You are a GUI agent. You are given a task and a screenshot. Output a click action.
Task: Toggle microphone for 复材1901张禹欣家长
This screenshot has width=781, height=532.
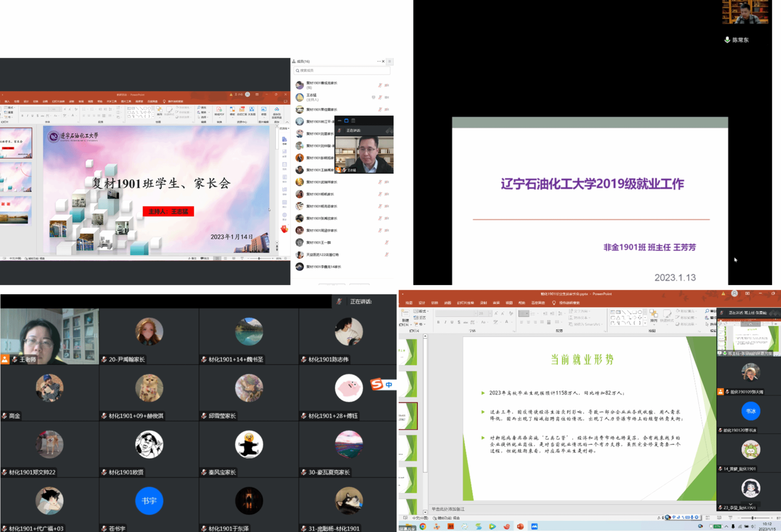tap(380, 219)
